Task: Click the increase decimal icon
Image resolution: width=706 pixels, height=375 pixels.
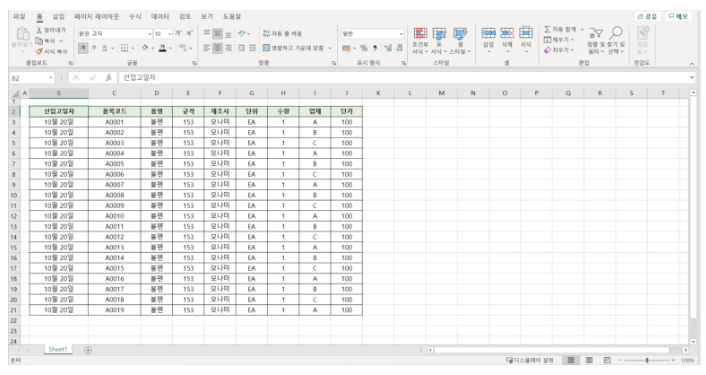Action: tap(388, 48)
